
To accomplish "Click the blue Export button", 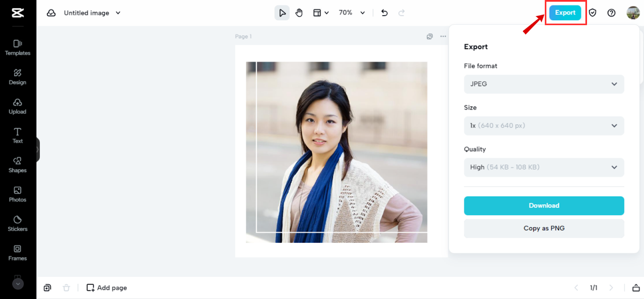I will (x=565, y=13).
